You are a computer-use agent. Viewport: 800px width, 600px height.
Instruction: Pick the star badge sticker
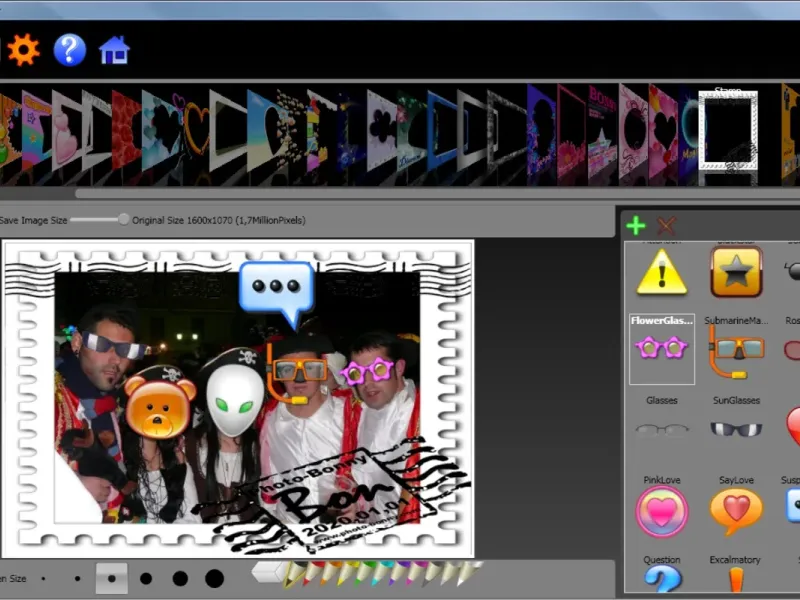(x=737, y=272)
